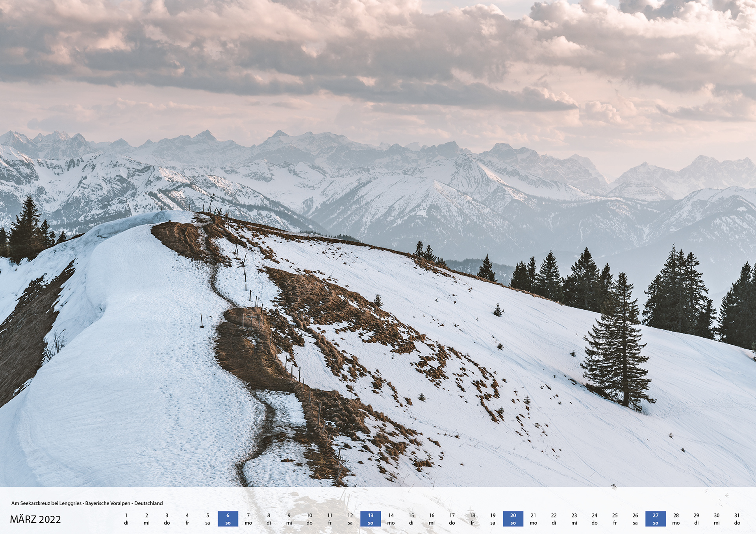Image resolution: width=756 pixels, height=534 pixels.
Task: Click the blue Sunday cell for day 27
Action: click(x=656, y=519)
